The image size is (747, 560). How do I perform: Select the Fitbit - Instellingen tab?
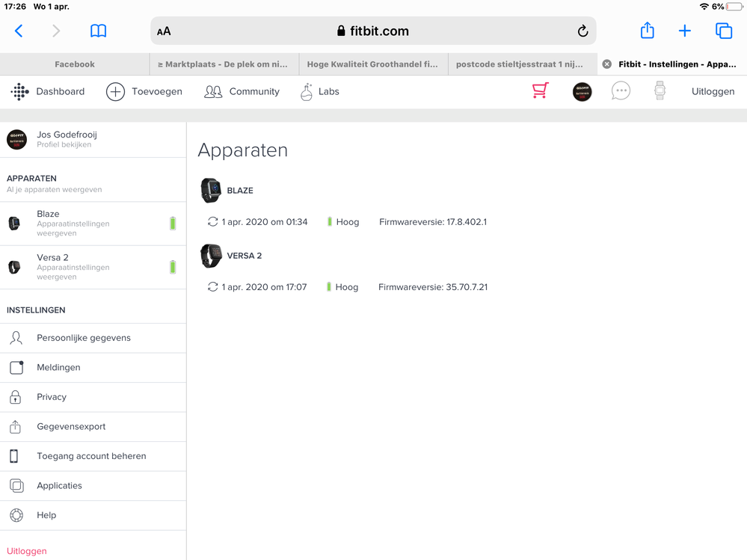(x=672, y=64)
